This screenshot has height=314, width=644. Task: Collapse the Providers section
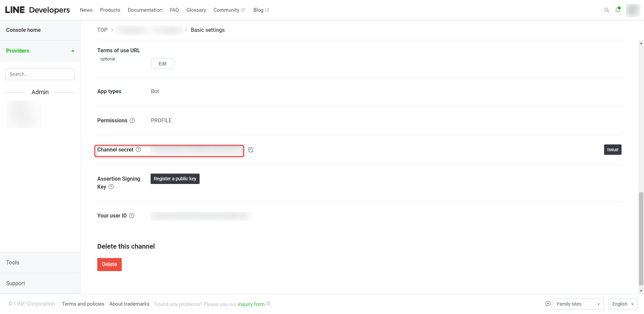(x=40, y=51)
